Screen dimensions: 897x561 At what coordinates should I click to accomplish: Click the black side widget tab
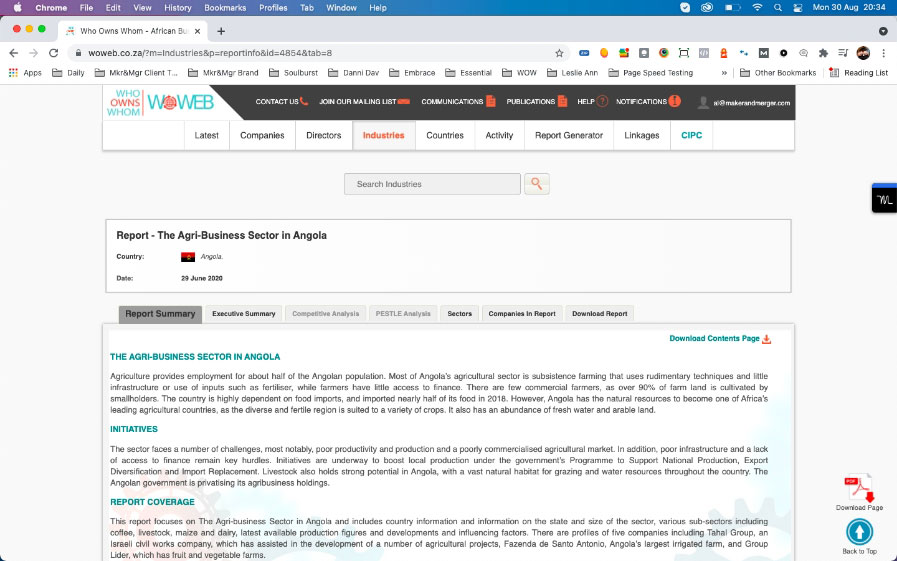[x=884, y=198]
